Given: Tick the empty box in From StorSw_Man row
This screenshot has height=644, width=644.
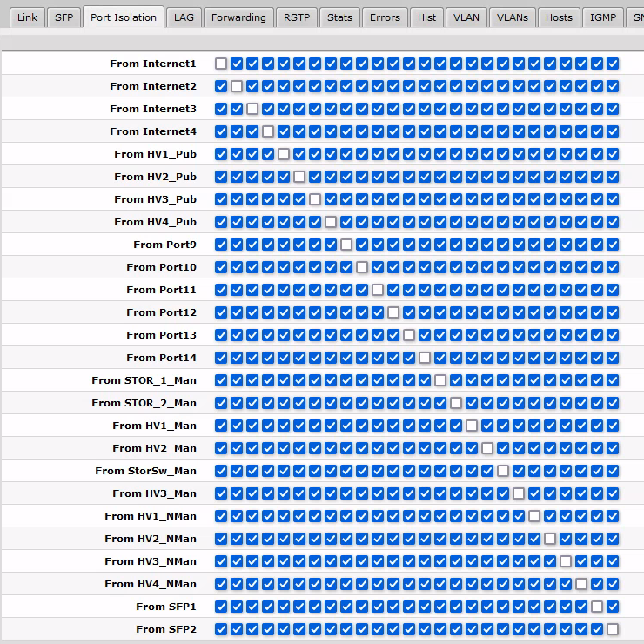Looking at the screenshot, I should pos(503,471).
